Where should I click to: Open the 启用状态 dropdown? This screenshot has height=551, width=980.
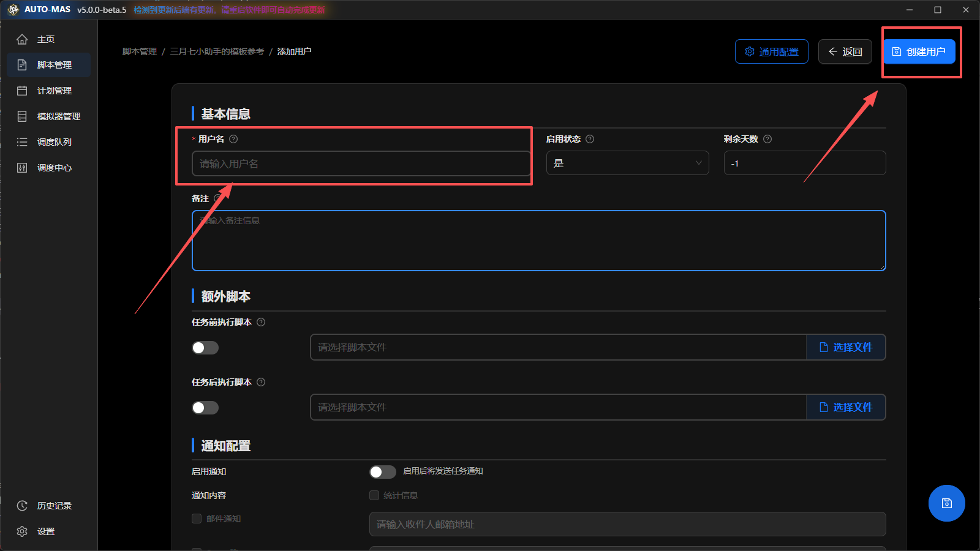pos(627,163)
